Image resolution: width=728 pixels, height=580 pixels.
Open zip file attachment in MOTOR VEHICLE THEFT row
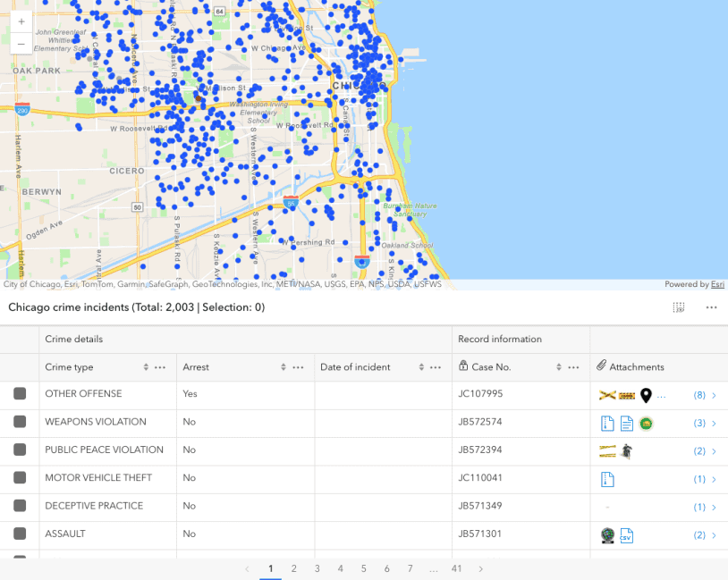[x=607, y=479]
